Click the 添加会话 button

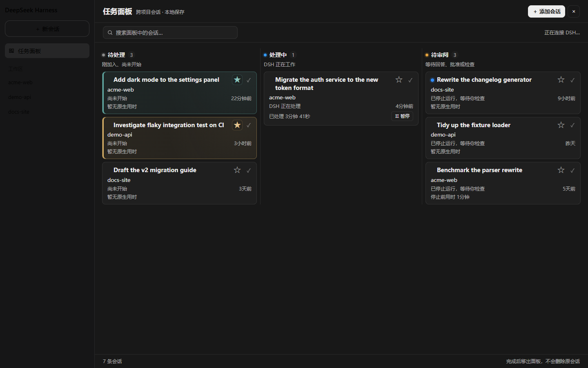click(x=546, y=11)
